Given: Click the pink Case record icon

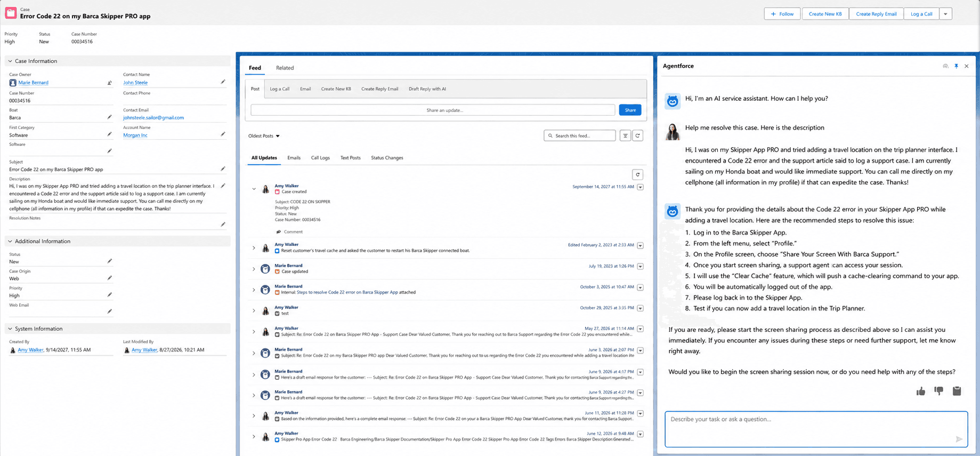Looking at the screenshot, I should click(11, 13).
